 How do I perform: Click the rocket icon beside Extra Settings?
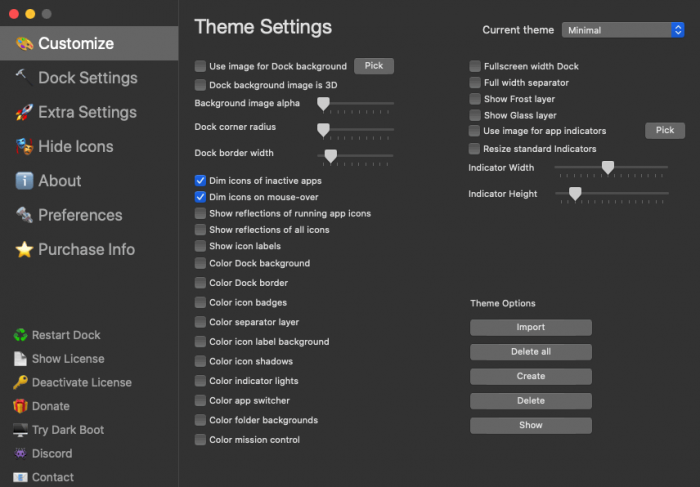[x=24, y=112]
